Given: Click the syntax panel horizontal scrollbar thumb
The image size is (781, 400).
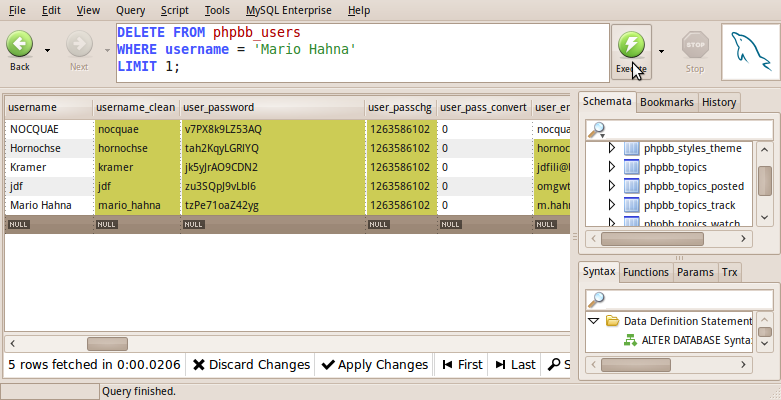Looking at the screenshot, I should pyautogui.click(x=636, y=365).
